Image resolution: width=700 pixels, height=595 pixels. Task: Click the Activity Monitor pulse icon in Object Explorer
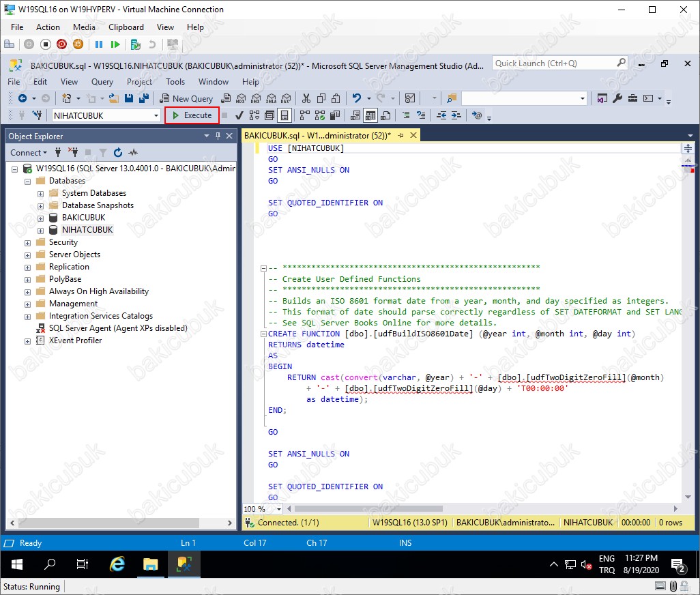tap(133, 153)
